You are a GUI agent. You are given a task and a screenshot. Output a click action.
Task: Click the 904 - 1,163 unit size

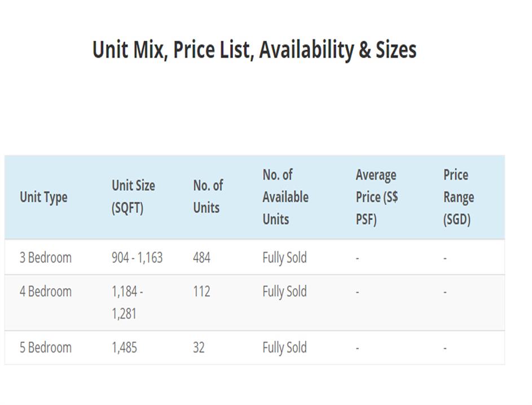137,258
